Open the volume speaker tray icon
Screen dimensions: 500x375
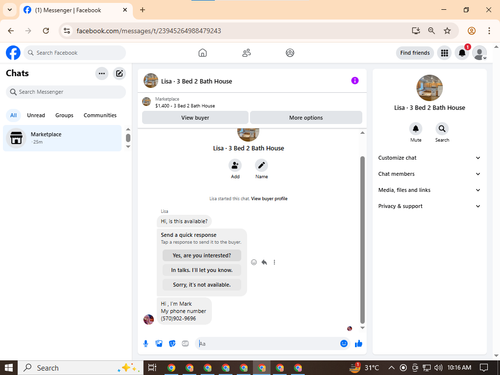(x=438, y=368)
